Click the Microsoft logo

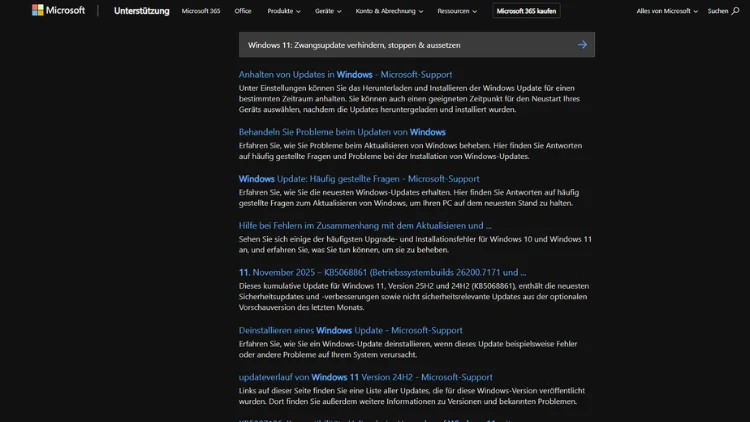coord(58,10)
